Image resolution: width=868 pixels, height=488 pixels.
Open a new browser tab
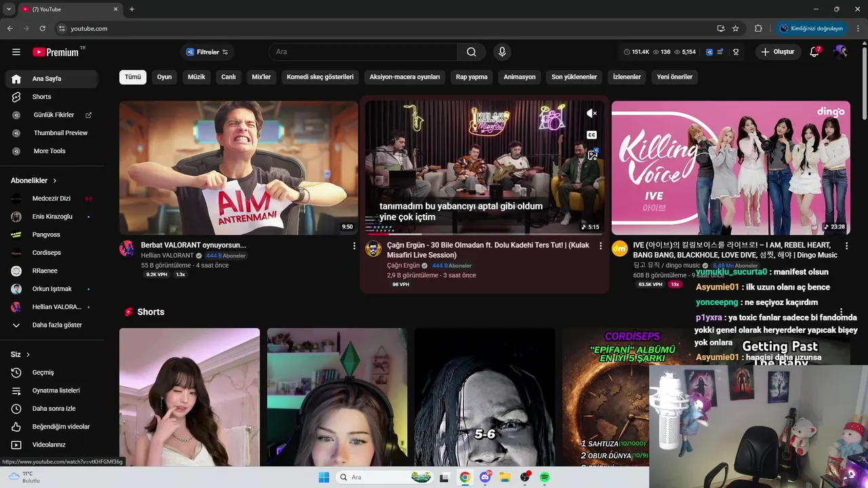point(132,9)
